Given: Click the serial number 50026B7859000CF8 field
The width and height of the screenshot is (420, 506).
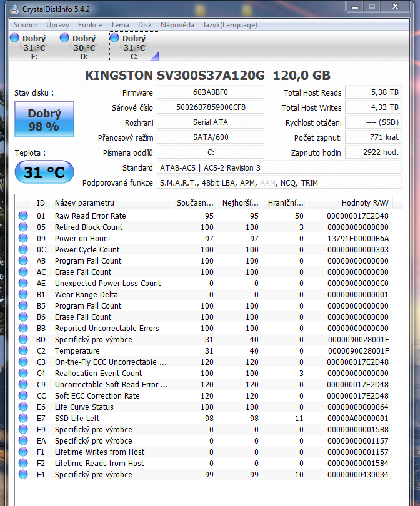Looking at the screenshot, I should click(211, 107).
